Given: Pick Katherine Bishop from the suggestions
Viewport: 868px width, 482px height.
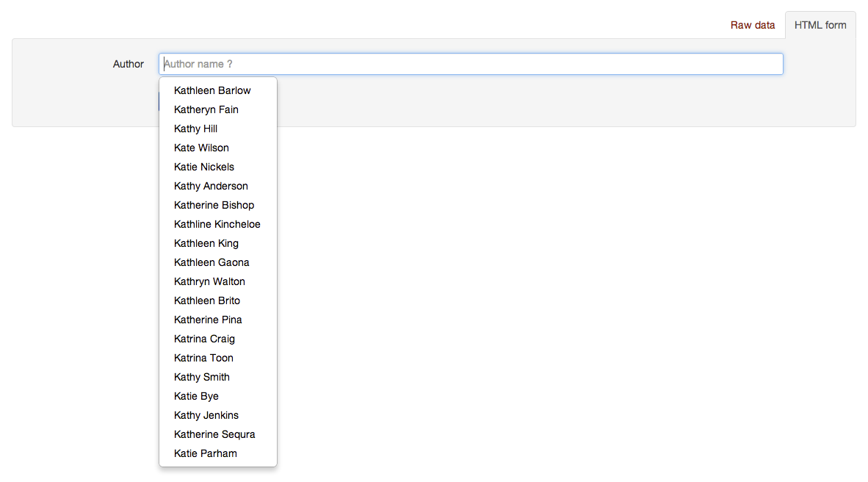Looking at the screenshot, I should [214, 205].
